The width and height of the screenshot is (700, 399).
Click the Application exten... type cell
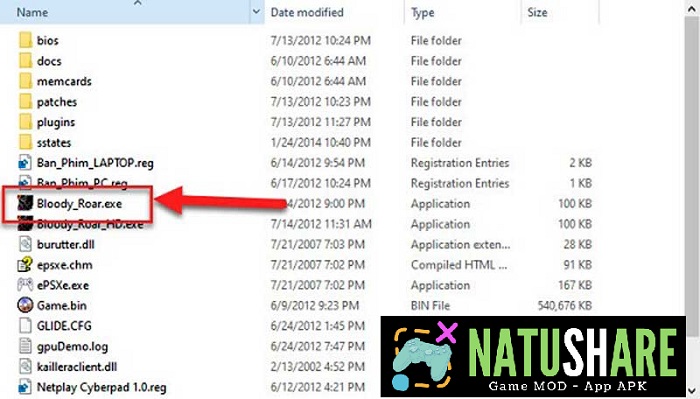460,245
